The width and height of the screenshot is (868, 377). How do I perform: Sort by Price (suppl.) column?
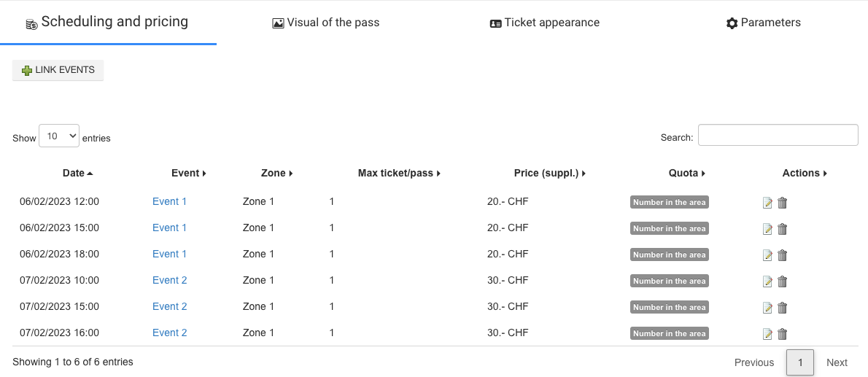(x=550, y=173)
